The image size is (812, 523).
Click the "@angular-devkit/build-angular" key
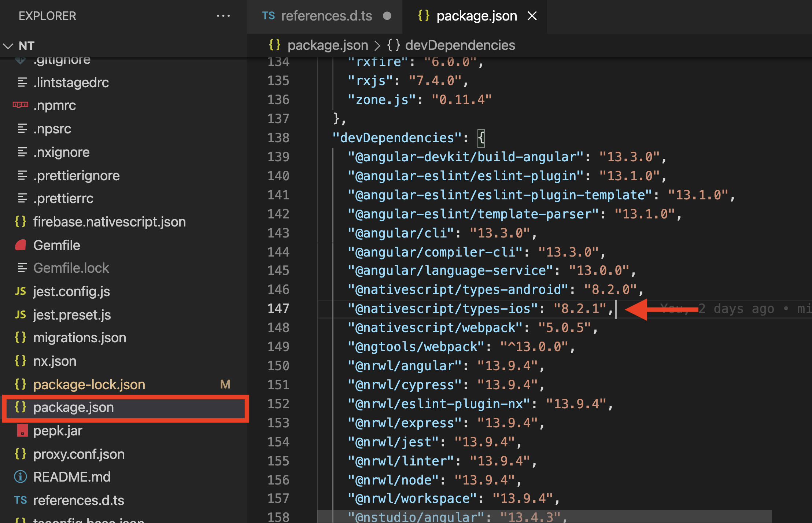point(465,157)
